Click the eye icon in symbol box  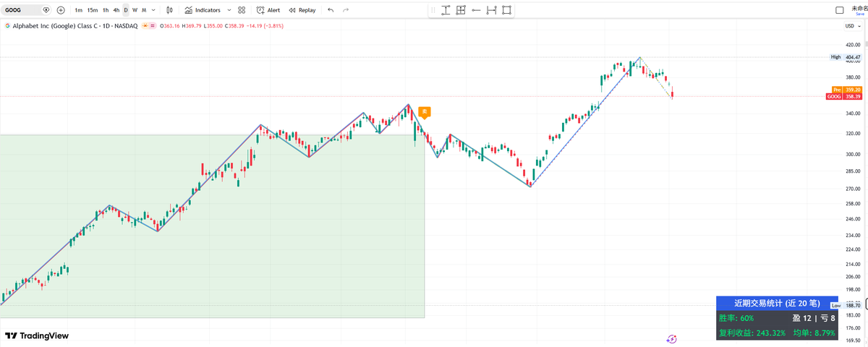tap(46, 10)
